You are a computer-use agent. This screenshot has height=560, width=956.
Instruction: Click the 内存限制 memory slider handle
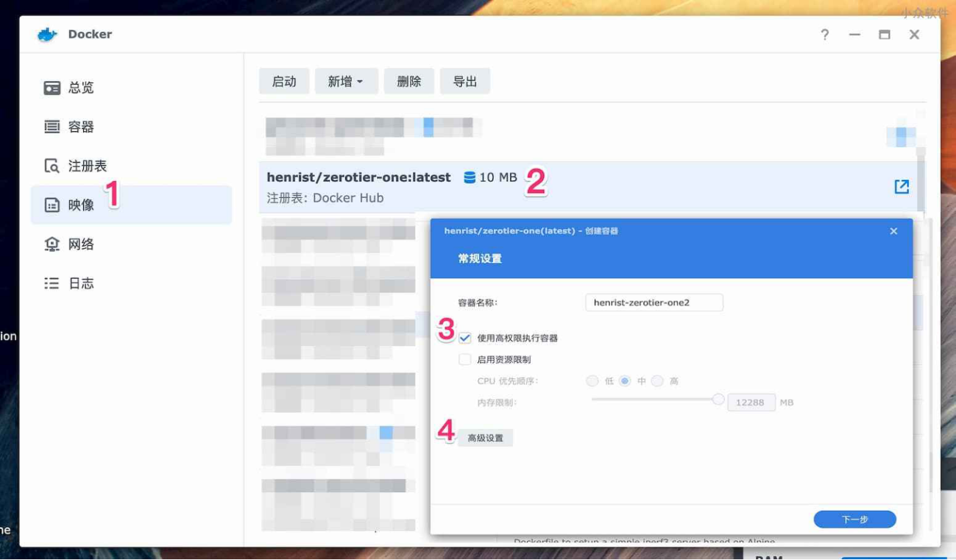tap(718, 400)
